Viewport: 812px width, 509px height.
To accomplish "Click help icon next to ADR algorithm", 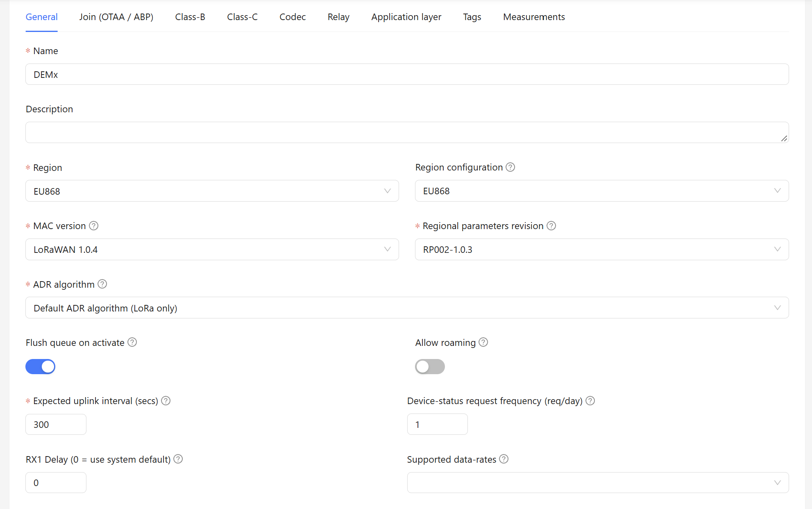I will pyautogui.click(x=102, y=284).
